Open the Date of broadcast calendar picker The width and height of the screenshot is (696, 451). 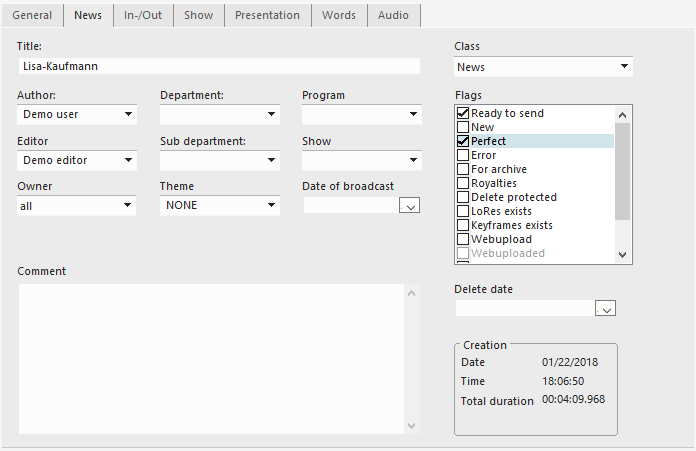(x=409, y=206)
